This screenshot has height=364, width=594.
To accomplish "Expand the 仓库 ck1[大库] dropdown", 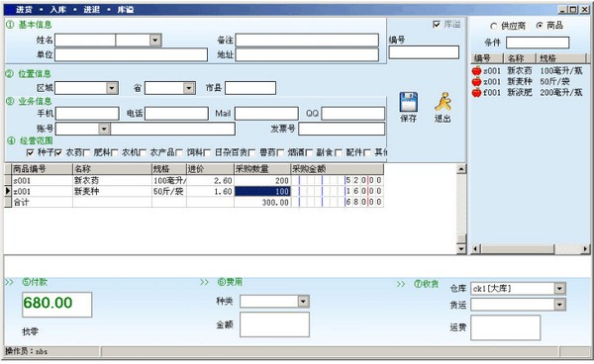I will pyautogui.click(x=559, y=289).
